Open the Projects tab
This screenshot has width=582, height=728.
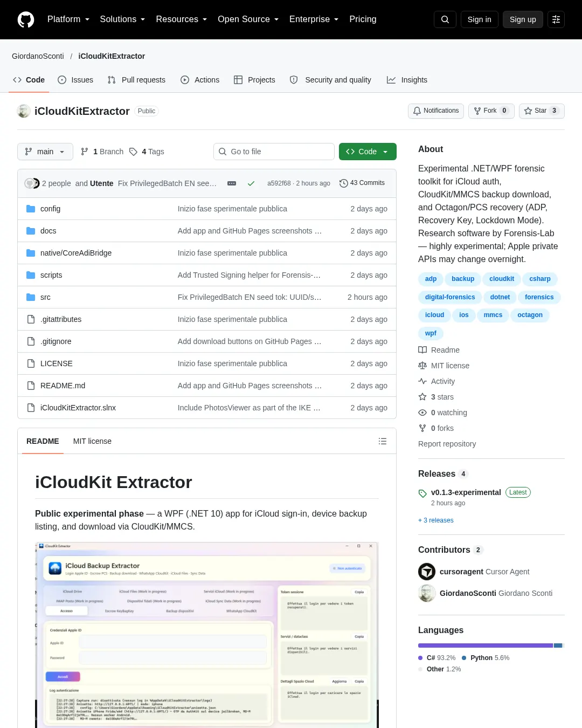[254, 80]
